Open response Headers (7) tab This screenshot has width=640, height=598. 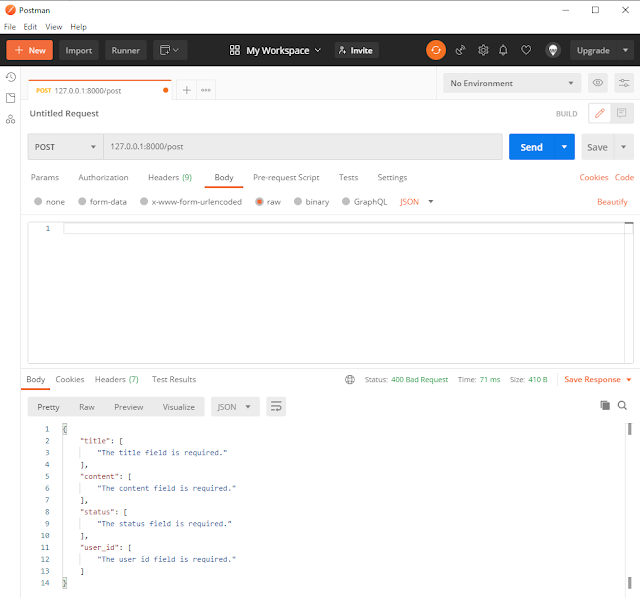coord(117,379)
